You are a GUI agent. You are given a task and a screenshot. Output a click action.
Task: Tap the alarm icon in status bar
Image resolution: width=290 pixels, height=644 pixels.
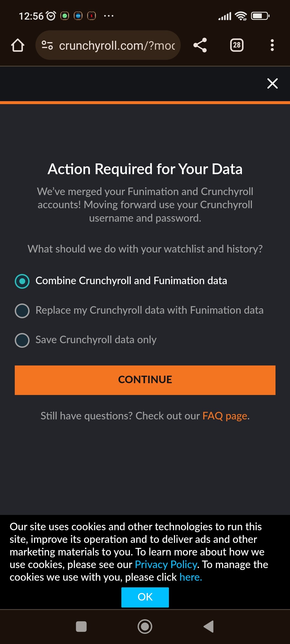tap(51, 16)
